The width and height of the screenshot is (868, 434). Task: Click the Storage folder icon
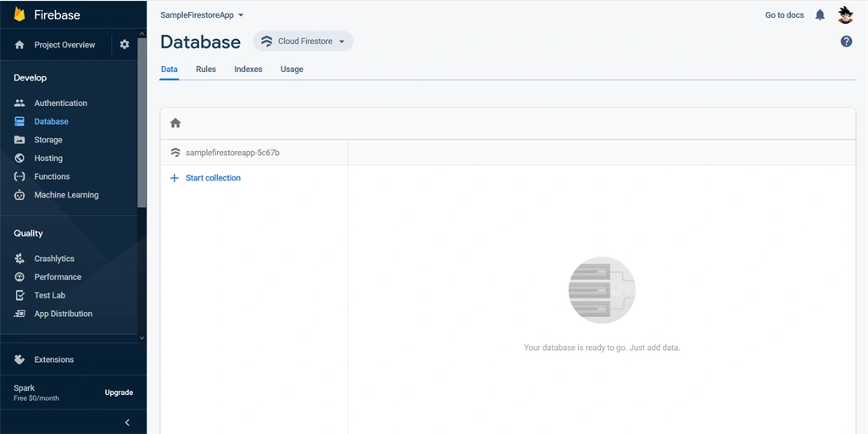point(19,140)
